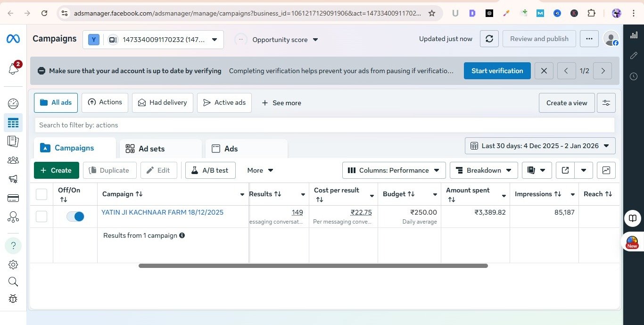Open the view settings sliders icon
644x325 pixels.
[x=606, y=103]
